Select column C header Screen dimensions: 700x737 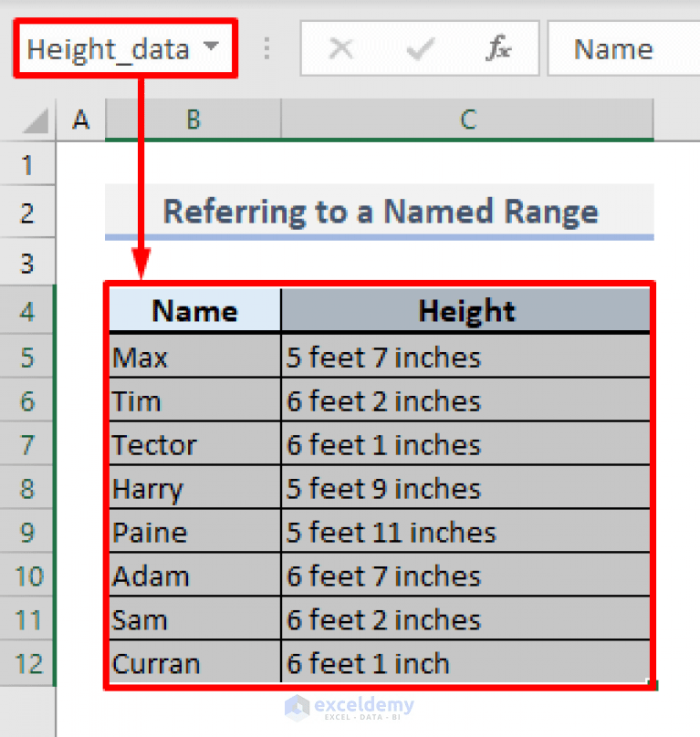[468, 119]
